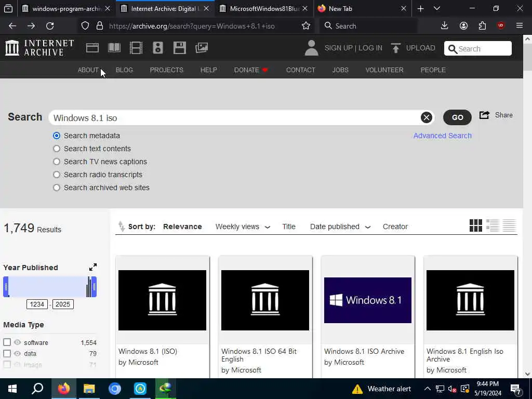Viewport: 532px width, 399px height.
Task: Select Search archived web sites option
Action: pos(57,188)
